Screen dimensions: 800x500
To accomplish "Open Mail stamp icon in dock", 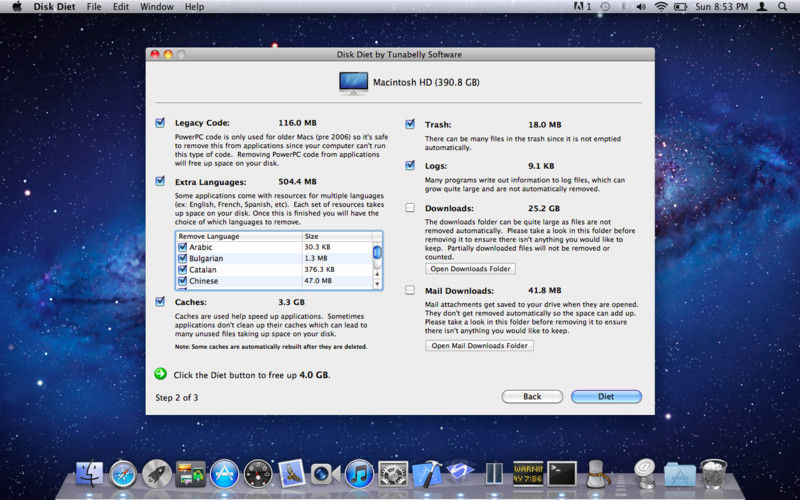I will 291,474.
